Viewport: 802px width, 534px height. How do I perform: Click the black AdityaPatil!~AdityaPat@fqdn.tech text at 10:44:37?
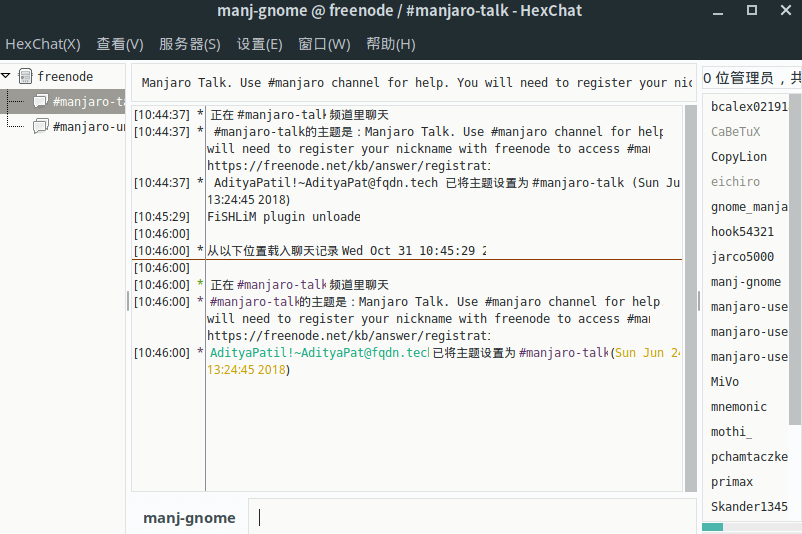pos(326,183)
